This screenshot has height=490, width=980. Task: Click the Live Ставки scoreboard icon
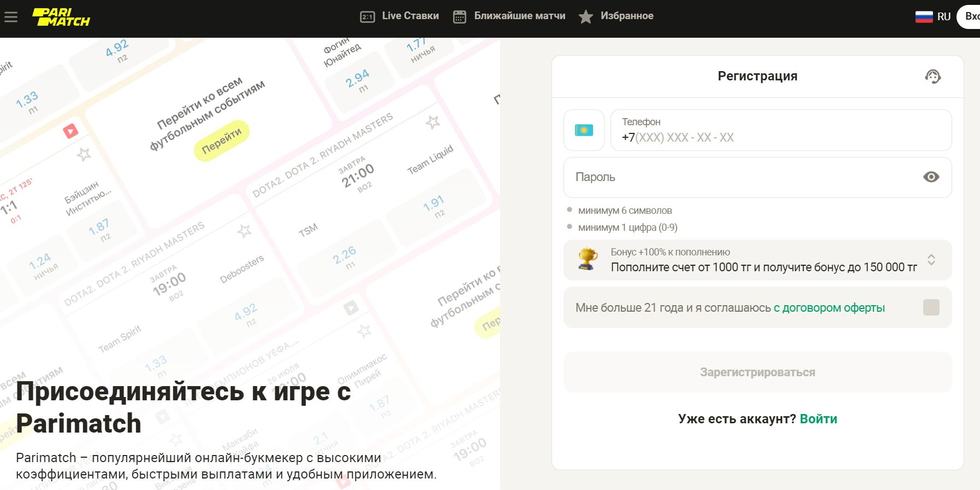pyautogui.click(x=367, y=17)
